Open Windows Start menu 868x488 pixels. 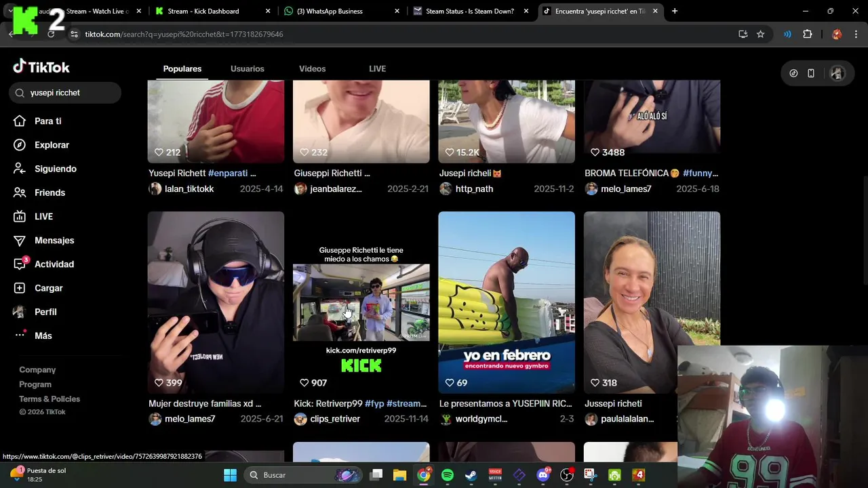click(230, 475)
